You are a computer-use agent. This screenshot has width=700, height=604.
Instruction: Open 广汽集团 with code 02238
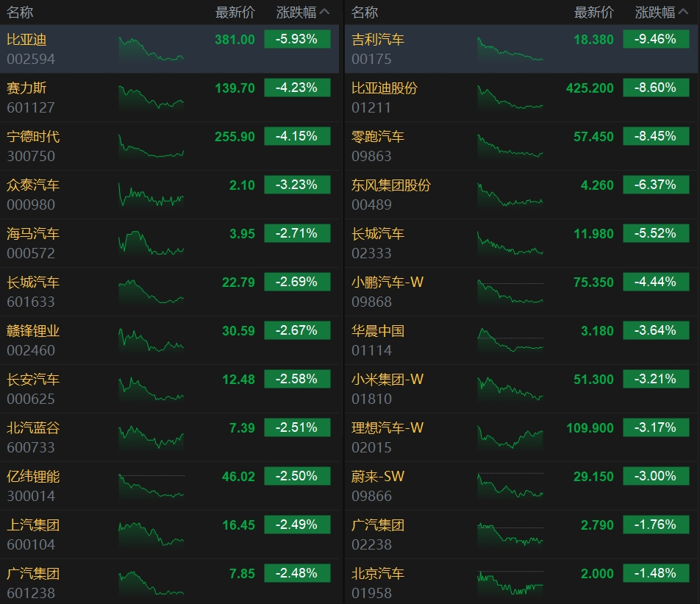(378, 525)
